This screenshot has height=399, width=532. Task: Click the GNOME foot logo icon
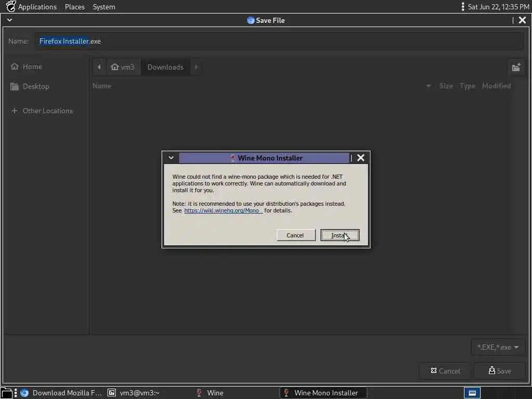point(11,6)
